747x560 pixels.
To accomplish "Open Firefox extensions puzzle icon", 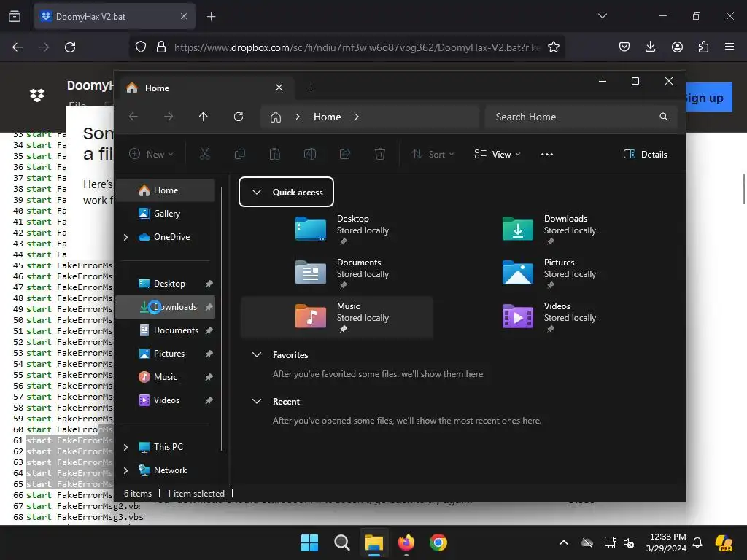I will (x=703, y=47).
